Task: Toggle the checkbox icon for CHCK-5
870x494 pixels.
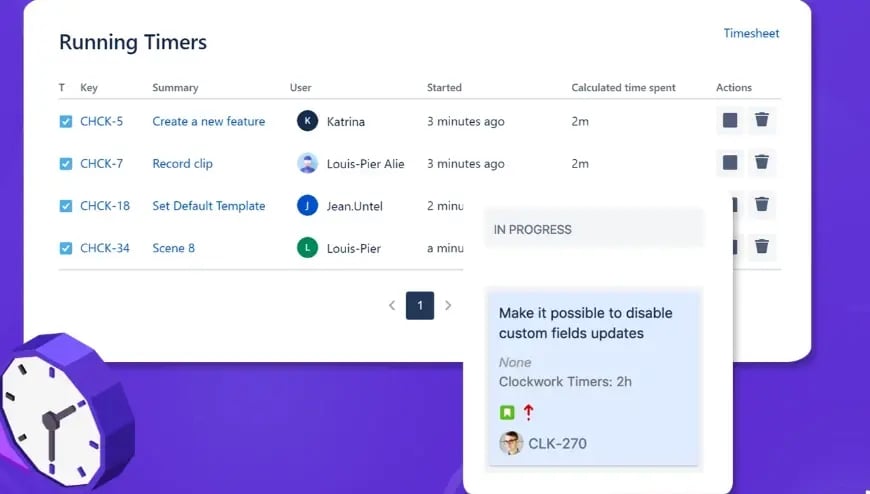Action: point(65,122)
